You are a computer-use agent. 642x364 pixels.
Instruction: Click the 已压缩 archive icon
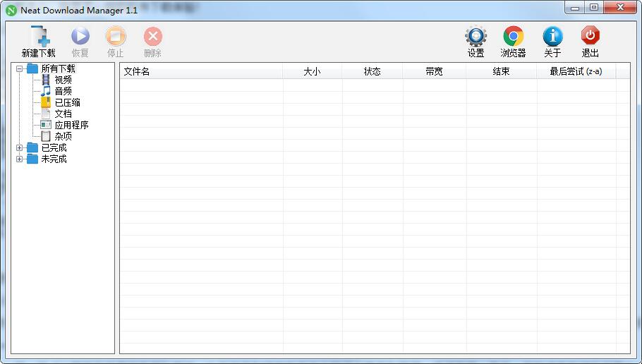[x=46, y=102]
